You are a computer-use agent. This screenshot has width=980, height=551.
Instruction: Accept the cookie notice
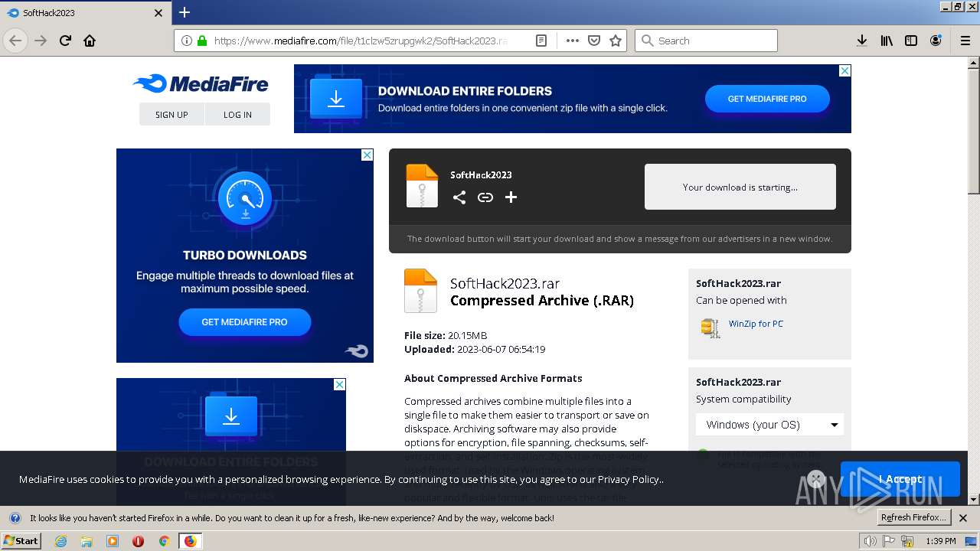pos(900,479)
